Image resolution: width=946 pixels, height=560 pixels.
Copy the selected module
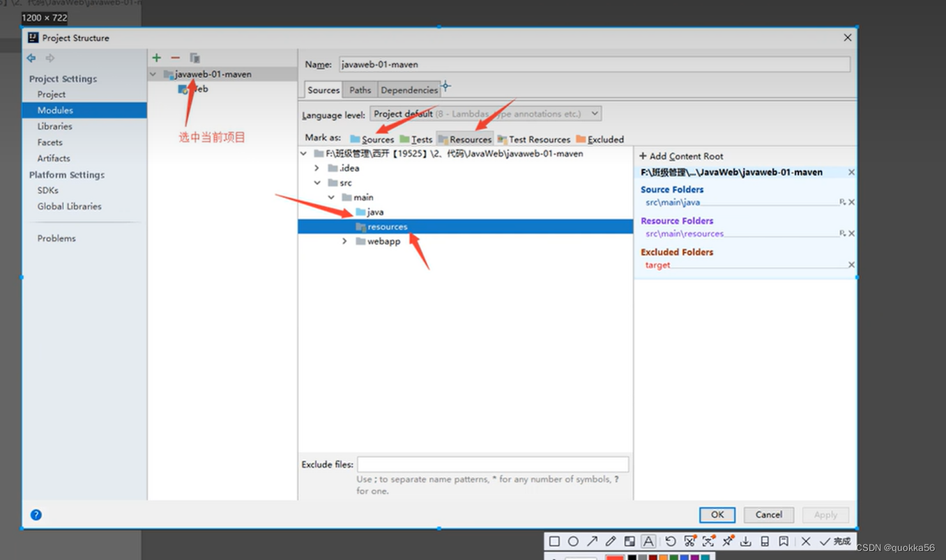pyautogui.click(x=195, y=58)
